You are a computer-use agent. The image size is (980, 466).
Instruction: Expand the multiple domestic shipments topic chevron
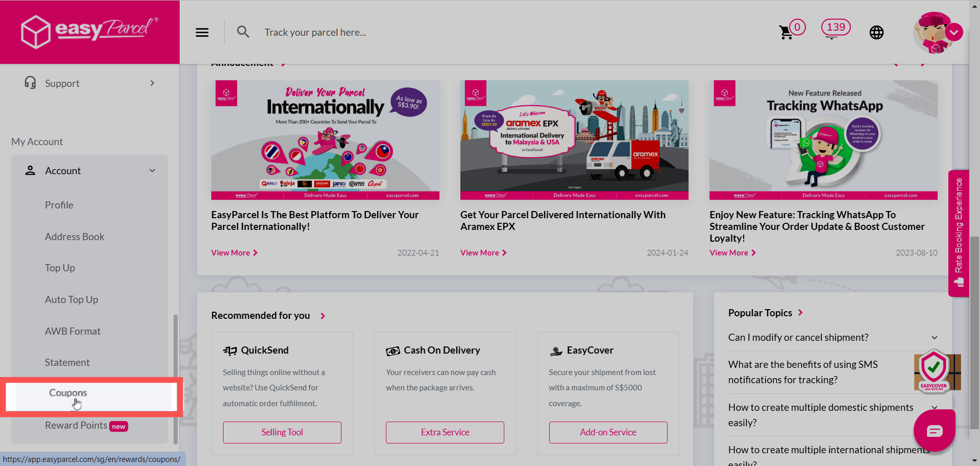click(x=934, y=407)
